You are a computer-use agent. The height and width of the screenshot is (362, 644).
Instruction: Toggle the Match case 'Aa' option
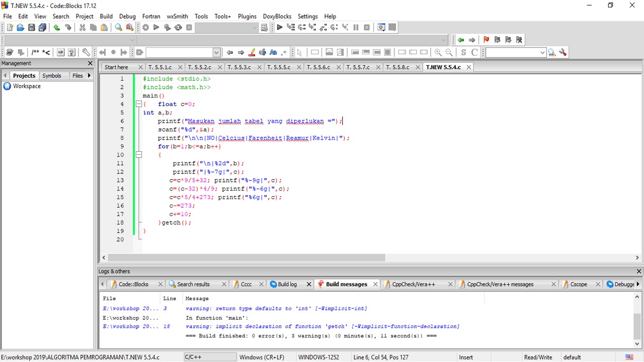(273, 52)
